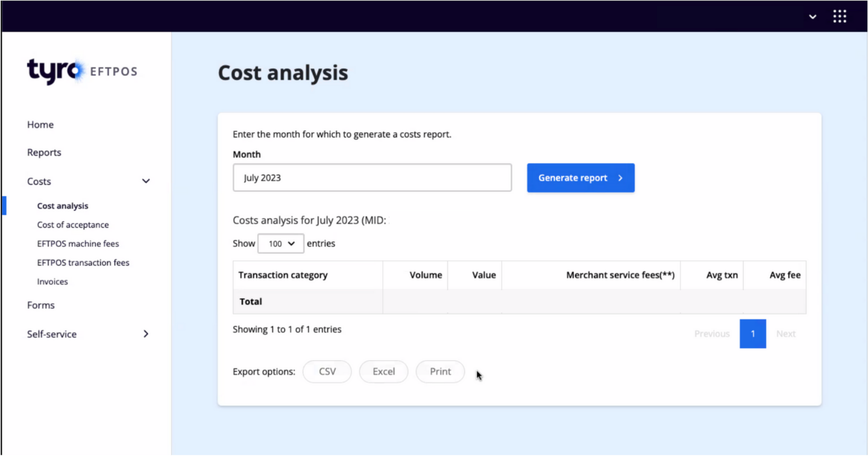The image size is (868, 456).
Task: Go to Home in sidebar
Action: (40, 125)
